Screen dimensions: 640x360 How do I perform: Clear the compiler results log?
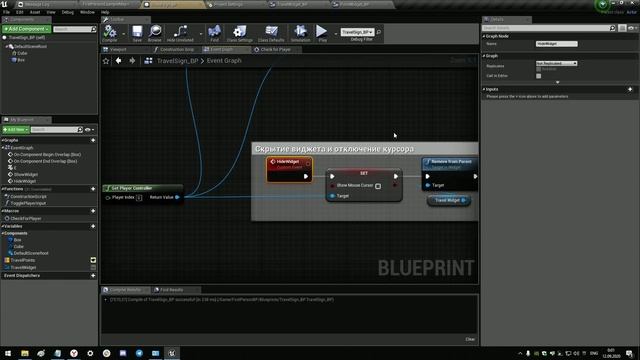pyautogui.click(x=470, y=339)
